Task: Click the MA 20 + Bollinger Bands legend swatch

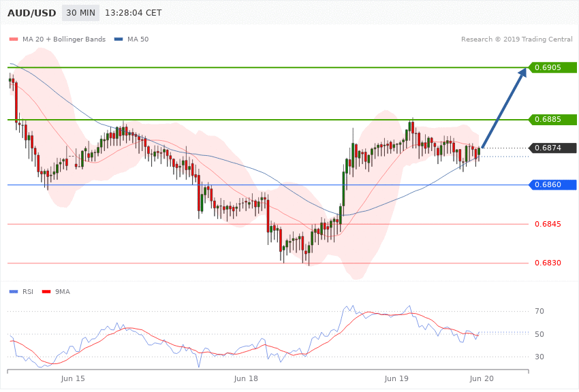Action: click(14, 39)
